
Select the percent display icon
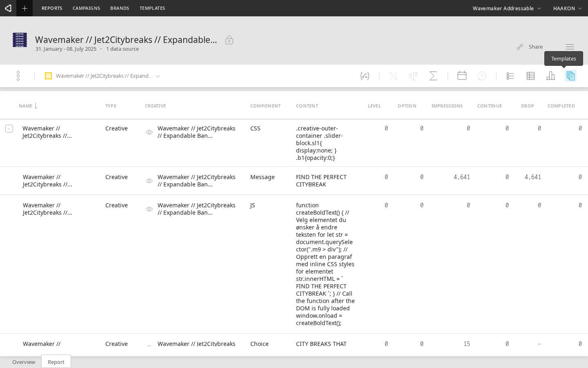pos(393,76)
